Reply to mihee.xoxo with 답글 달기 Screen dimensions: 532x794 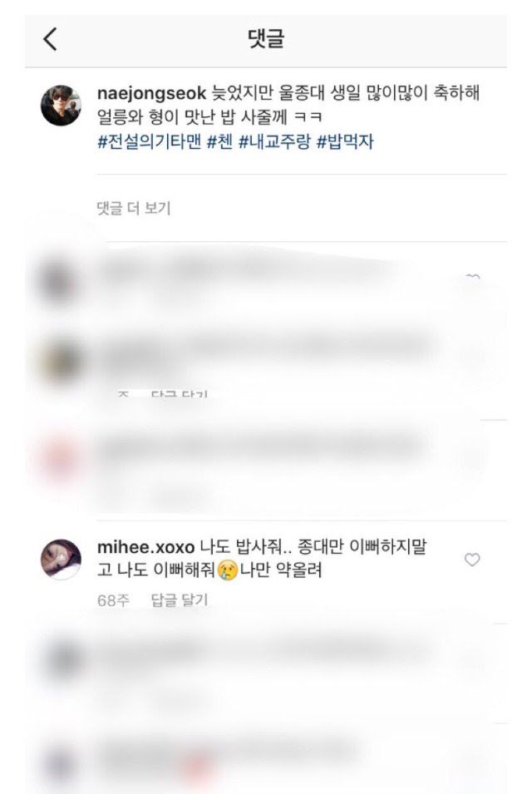pyautogui.click(x=180, y=600)
